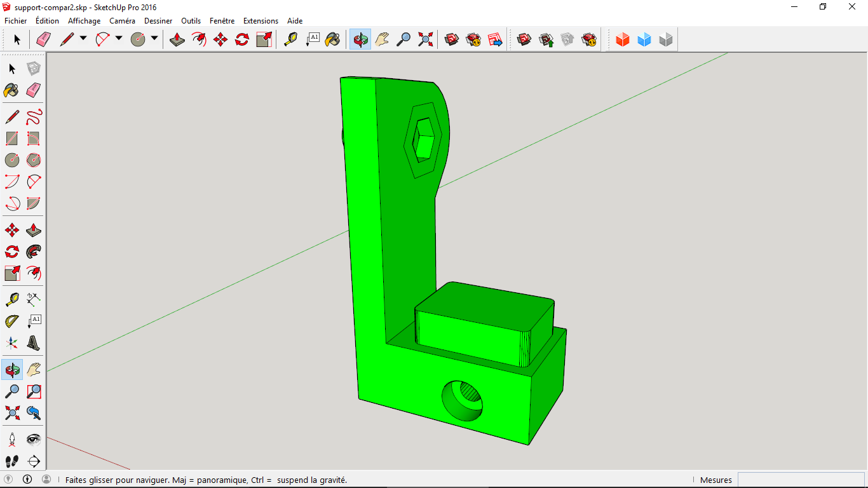Select the Section Plane tool

point(34,461)
